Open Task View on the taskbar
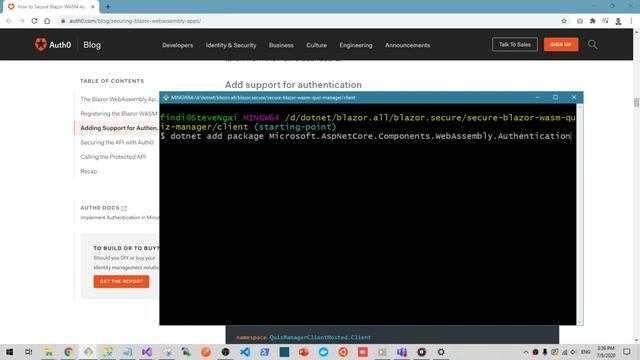 pos(29,352)
